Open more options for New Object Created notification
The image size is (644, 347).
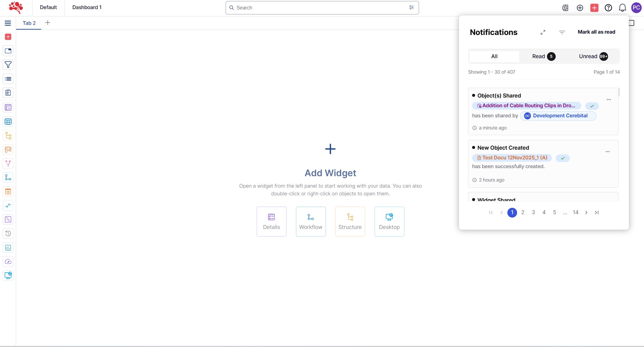coord(607,152)
